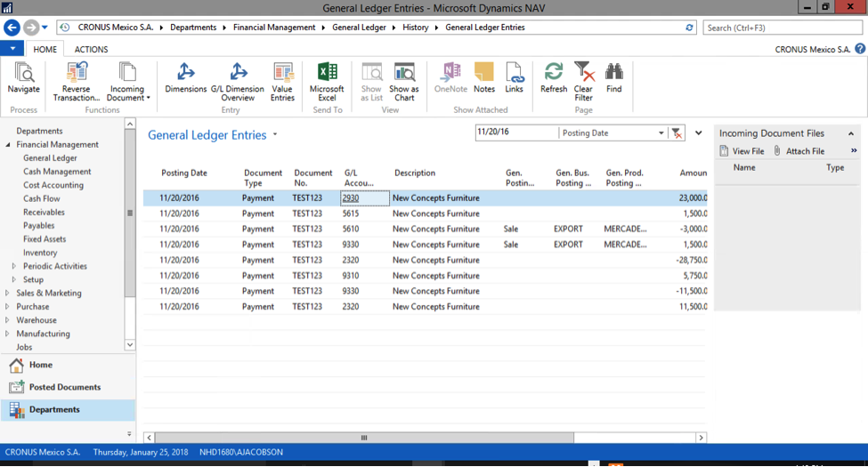Sort by the Posting Date column header
The image size is (868, 467).
184,173
